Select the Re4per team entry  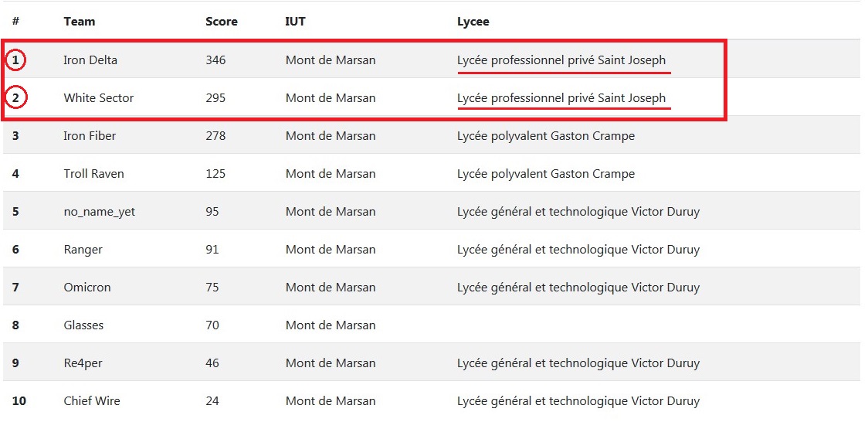tap(83, 363)
